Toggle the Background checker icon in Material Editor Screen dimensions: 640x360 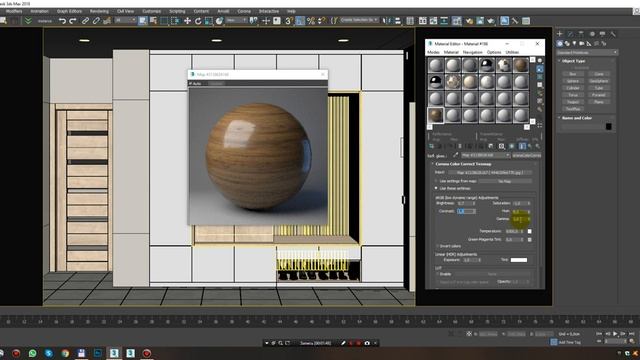[540, 77]
